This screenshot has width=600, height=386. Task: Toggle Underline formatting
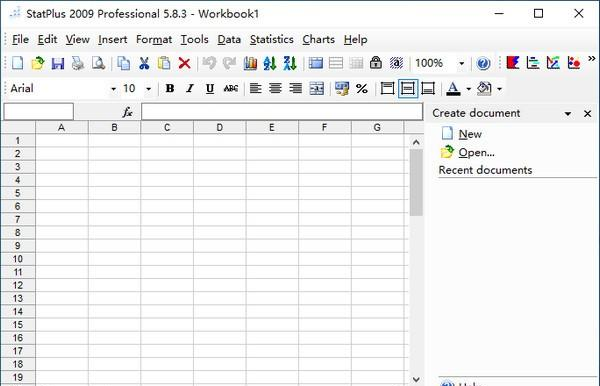click(x=210, y=89)
